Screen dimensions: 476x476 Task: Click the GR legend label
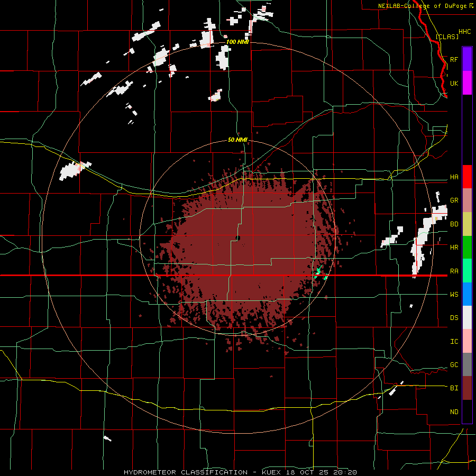point(454,200)
